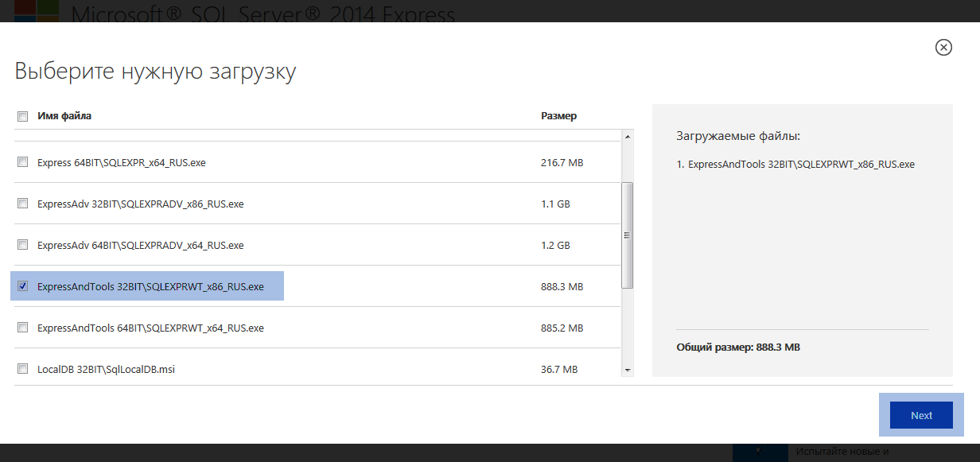Viewport: 980px width, 462px height.
Task: Click the file list scrollbar up arrow
Action: coord(628,137)
